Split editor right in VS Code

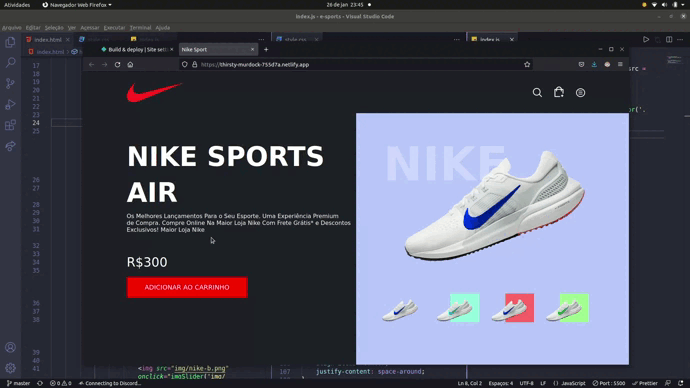tap(669, 39)
